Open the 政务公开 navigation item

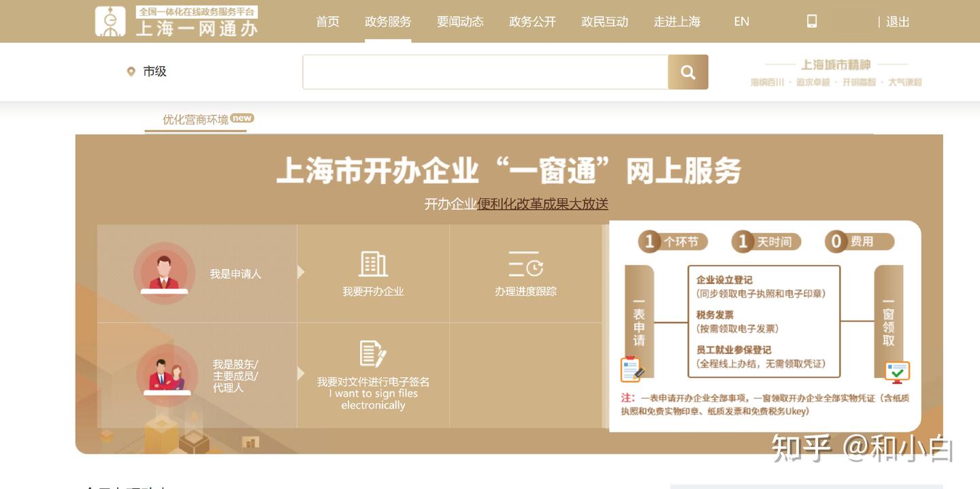[532, 22]
